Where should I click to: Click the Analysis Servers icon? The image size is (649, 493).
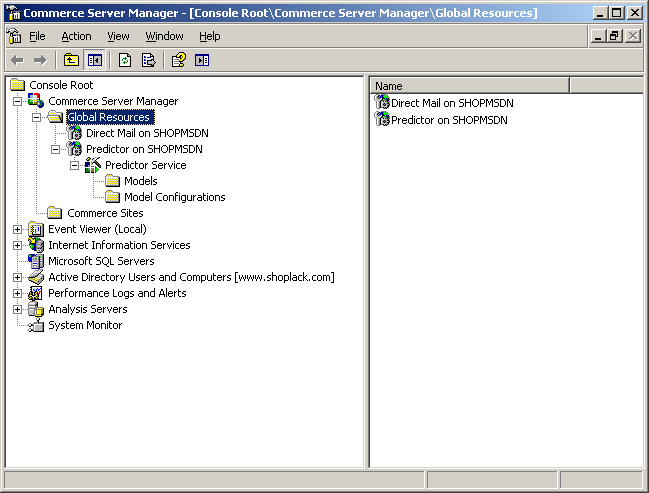tap(36, 309)
